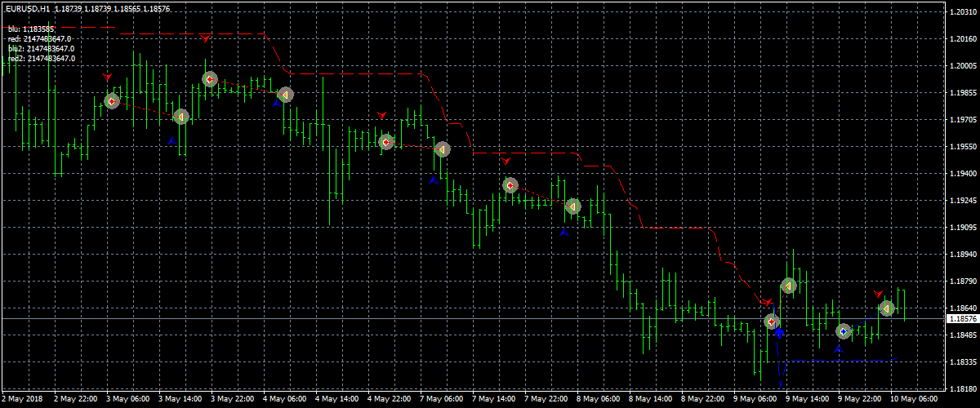Viewport: 980px width, 408px height.
Task: Click the red-dot signal circle above 3 May 06:00
Action: [112, 101]
